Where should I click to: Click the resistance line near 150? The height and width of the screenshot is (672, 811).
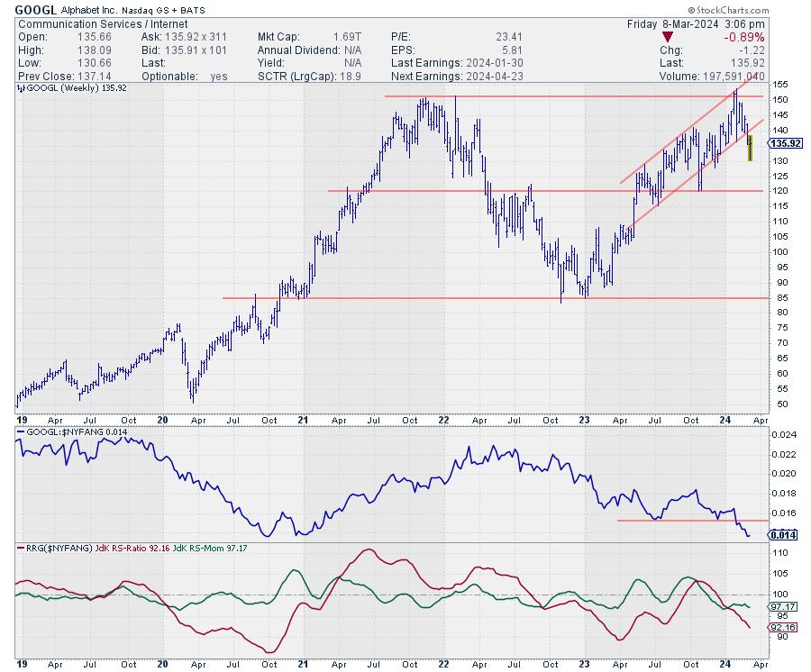(541, 96)
